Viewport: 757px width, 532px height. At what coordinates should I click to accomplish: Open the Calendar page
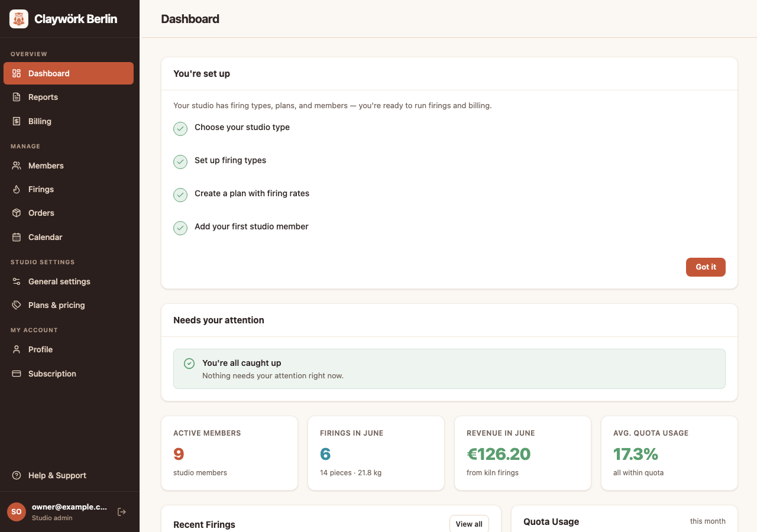coord(69,237)
